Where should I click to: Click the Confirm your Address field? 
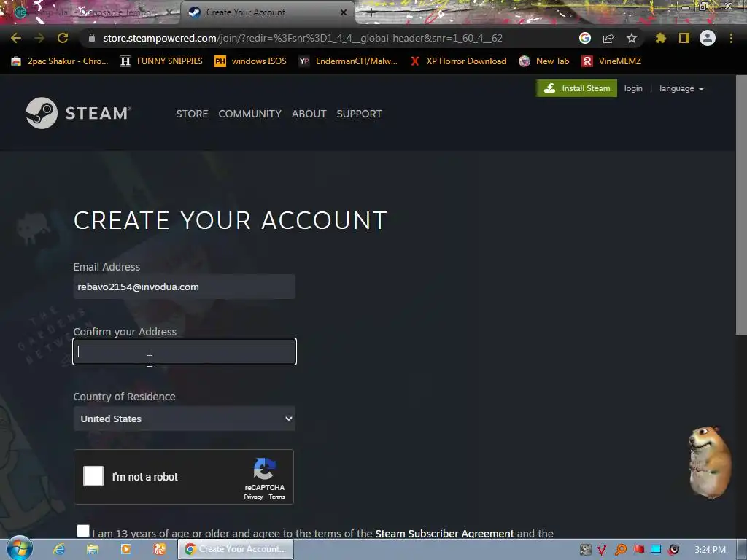185,351
